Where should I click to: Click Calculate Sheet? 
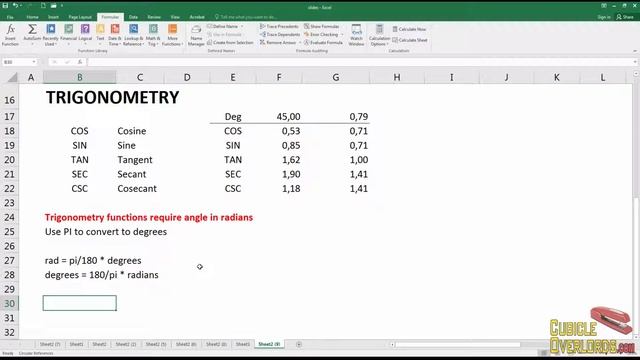coord(410,40)
